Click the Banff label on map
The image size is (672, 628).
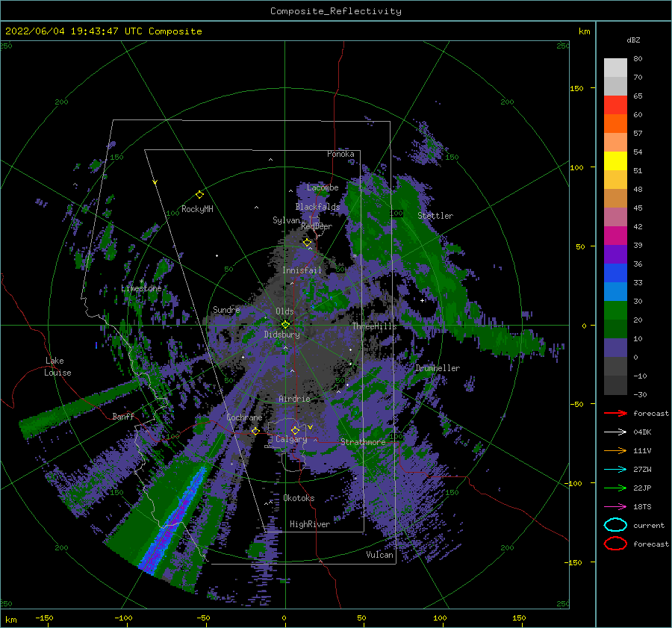pyautogui.click(x=123, y=416)
